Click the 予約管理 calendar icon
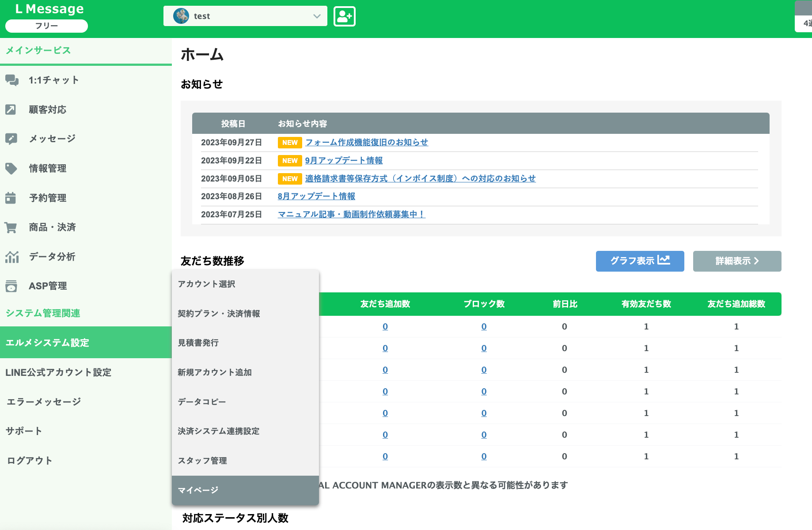 click(x=11, y=198)
